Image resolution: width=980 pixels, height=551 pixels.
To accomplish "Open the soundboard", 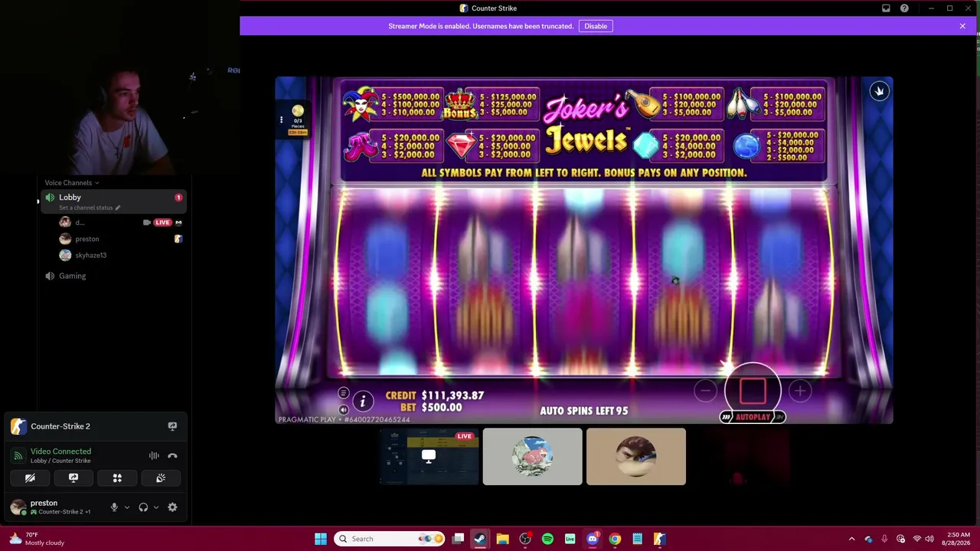I will click(x=161, y=478).
